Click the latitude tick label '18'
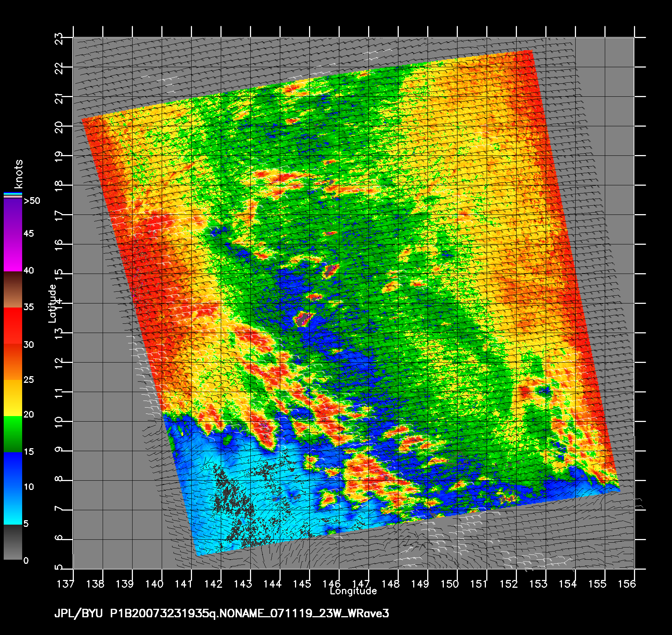 click(x=59, y=186)
